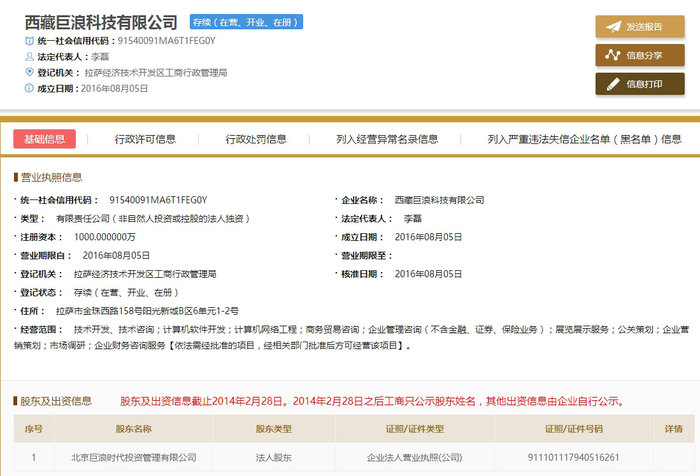Open the 基础信息 tab
The height and width of the screenshot is (476, 700).
pos(45,139)
